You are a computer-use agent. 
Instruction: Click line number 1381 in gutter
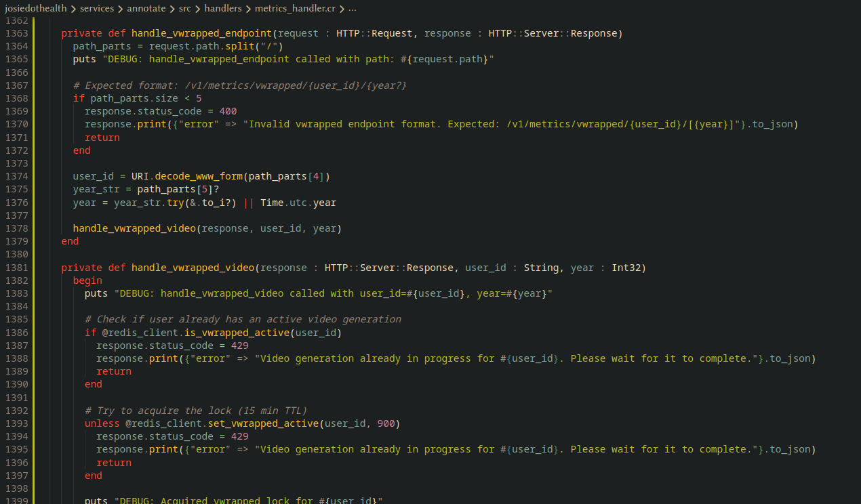pos(16,268)
